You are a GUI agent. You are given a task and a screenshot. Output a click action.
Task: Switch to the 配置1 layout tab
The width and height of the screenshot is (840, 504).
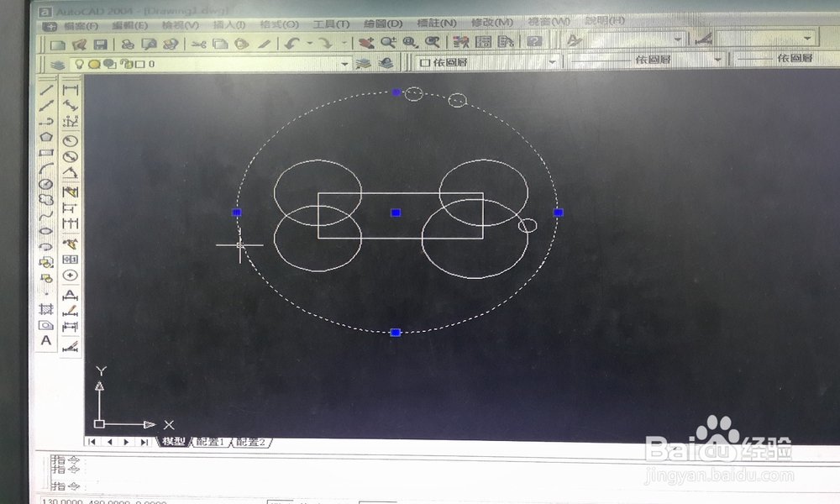(x=210, y=442)
